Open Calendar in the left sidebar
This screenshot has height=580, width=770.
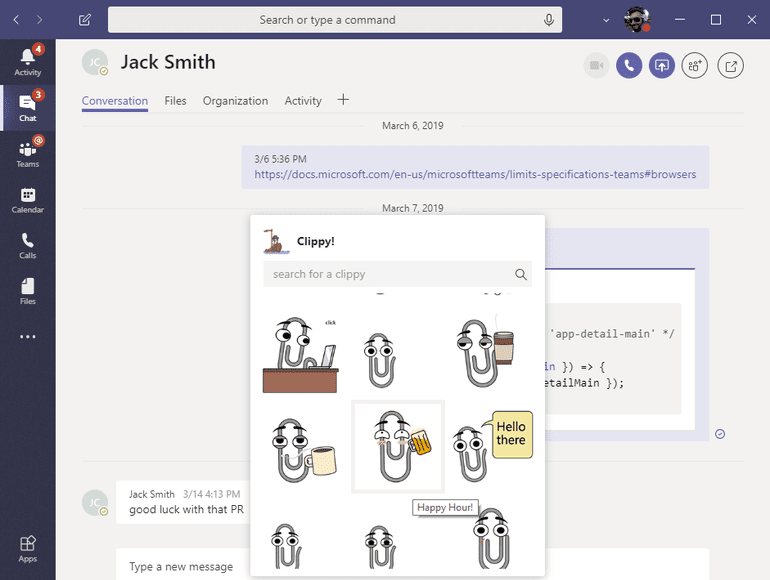pyautogui.click(x=28, y=200)
